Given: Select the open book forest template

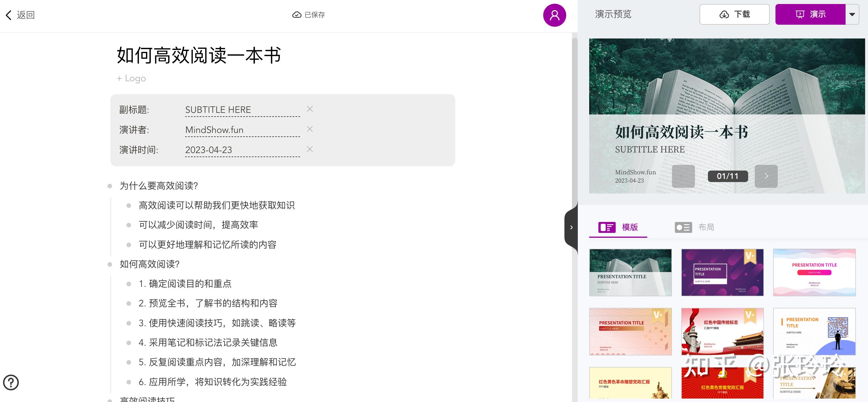Looking at the screenshot, I should coord(630,272).
